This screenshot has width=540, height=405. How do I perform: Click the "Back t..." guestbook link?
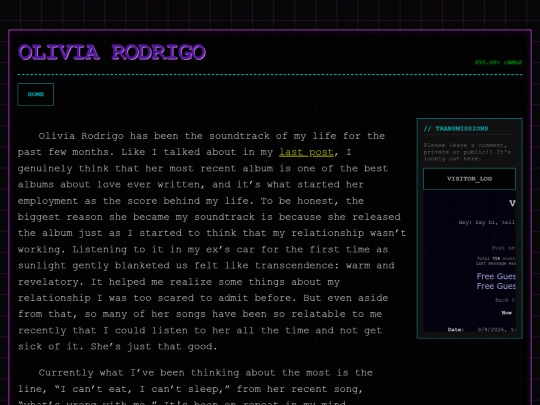[x=505, y=300]
